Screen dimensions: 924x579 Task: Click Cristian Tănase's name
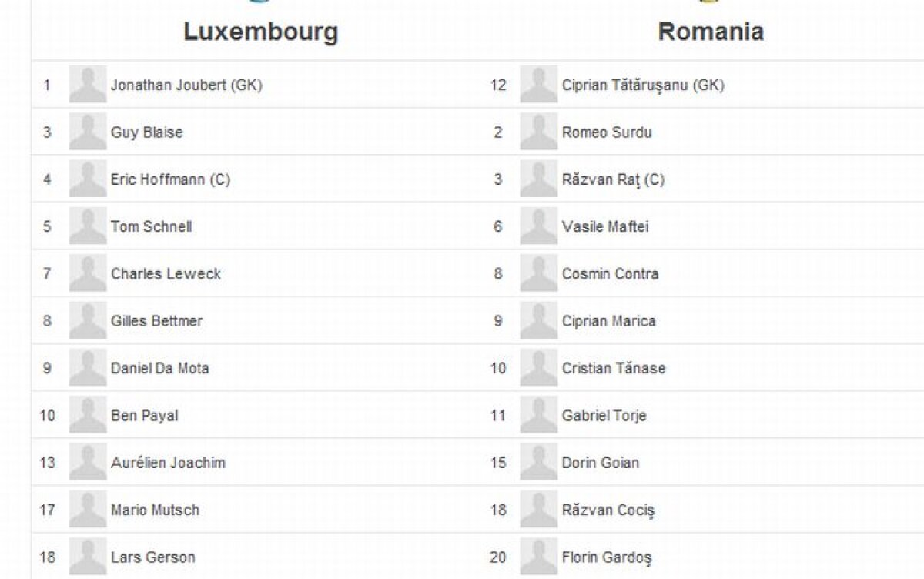point(613,368)
